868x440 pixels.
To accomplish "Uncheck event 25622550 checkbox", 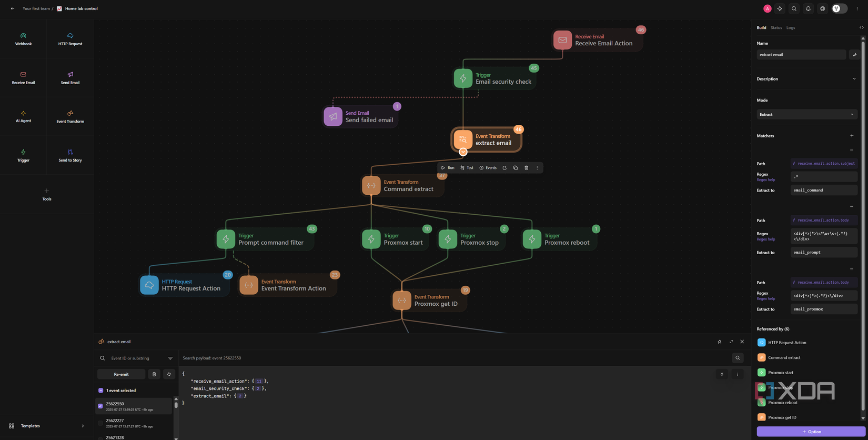I will click(100, 406).
